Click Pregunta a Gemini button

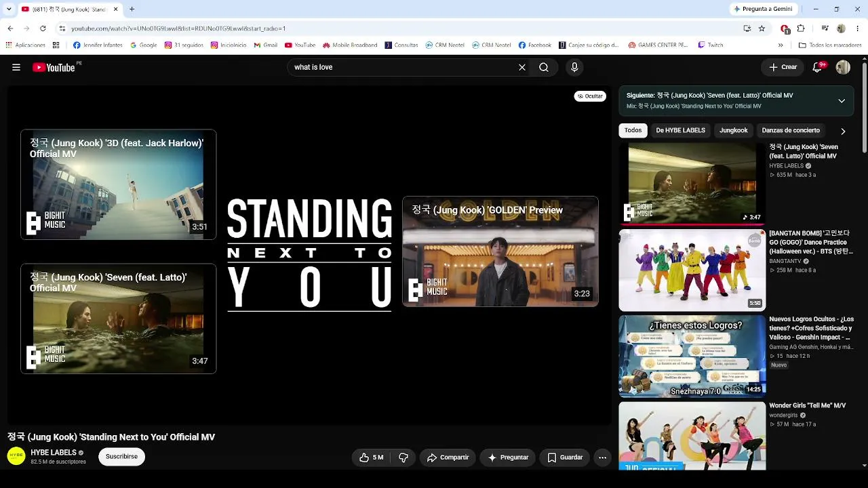coord(764,9)
